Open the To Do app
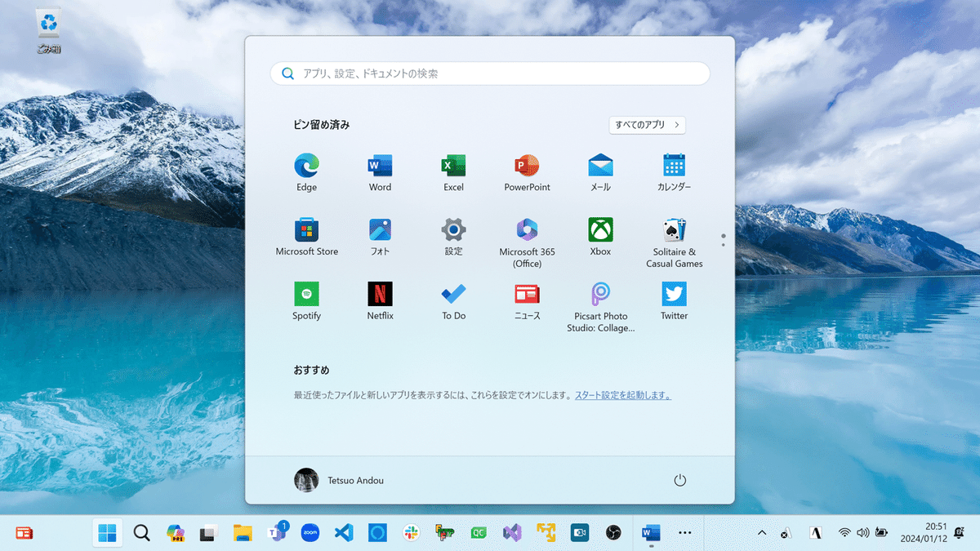Viewport: 980px width, 551px height. [x=453, y=301]
